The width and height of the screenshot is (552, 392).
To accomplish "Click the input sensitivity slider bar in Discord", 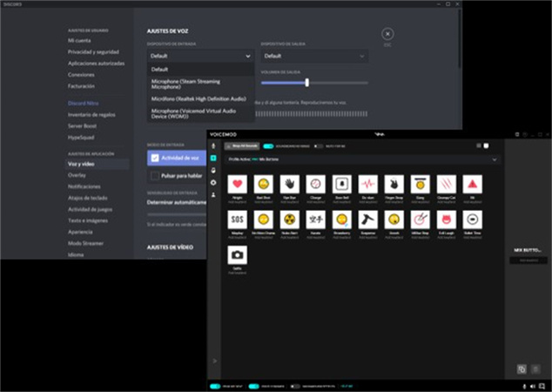I will coord(177,214).
